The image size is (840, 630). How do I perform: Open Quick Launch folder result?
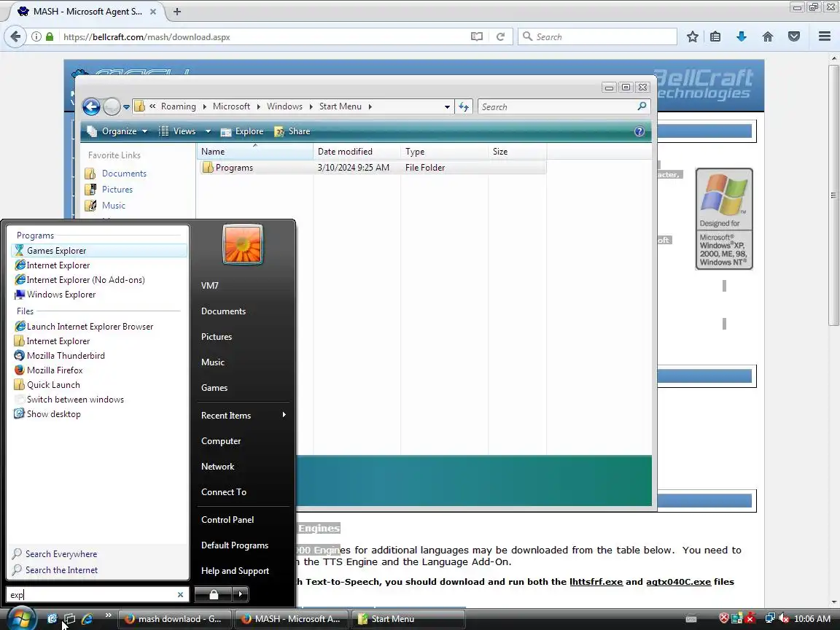(x=98, y=385)
